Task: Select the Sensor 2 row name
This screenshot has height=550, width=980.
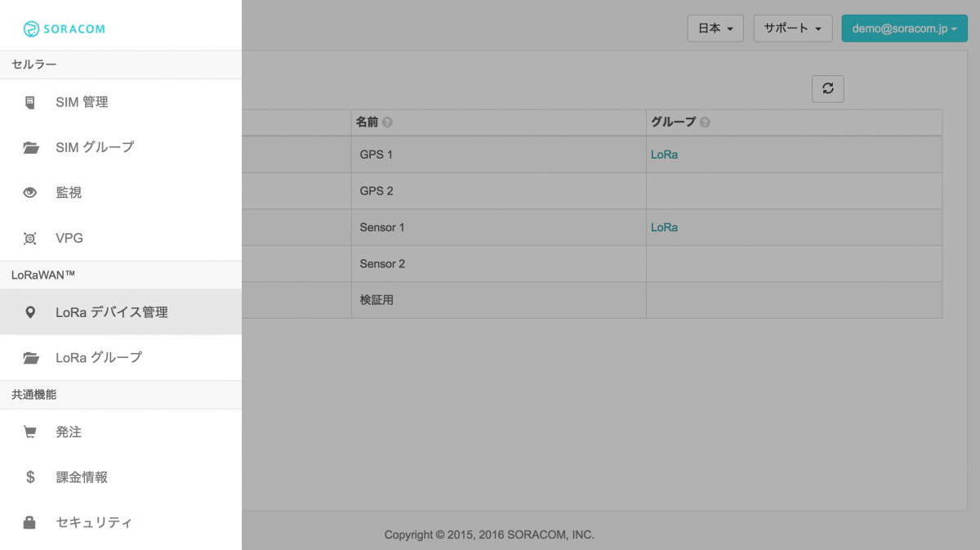Action: point(382,264)
